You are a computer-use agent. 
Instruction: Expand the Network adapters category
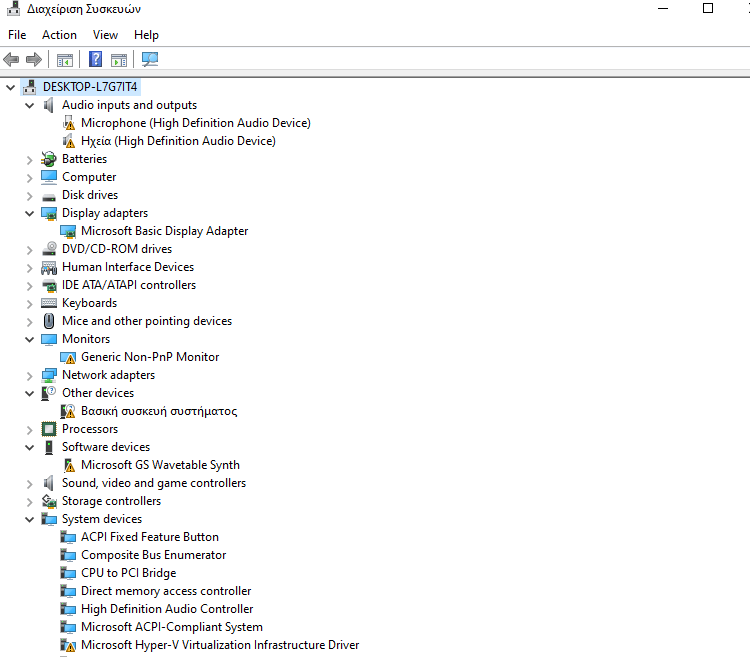[x=30, y=376]
